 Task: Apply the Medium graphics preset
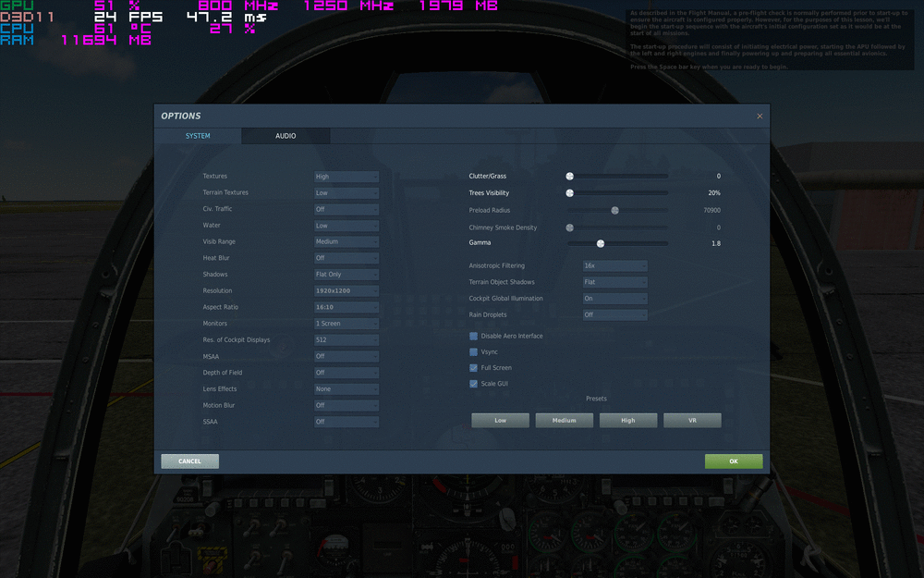coord(564,420)
